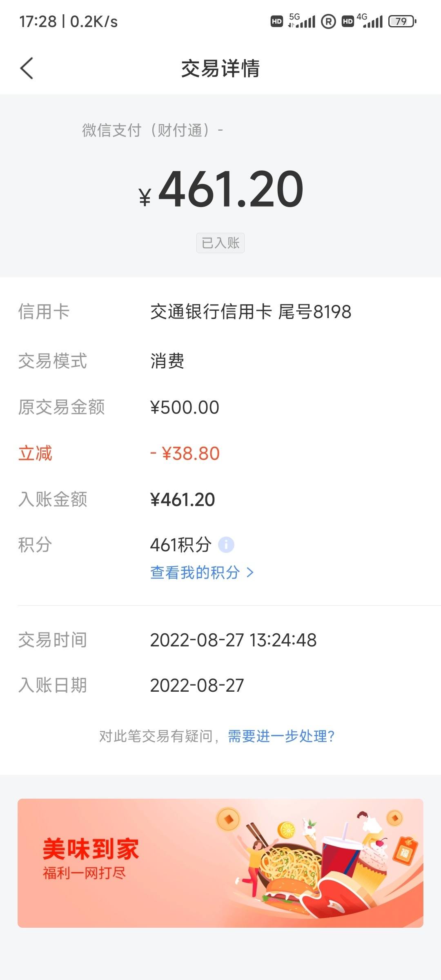Tap the 5G signal icon
Image resolution: width=441 pixels, height=980 pixels.
(x=302, y=20)
